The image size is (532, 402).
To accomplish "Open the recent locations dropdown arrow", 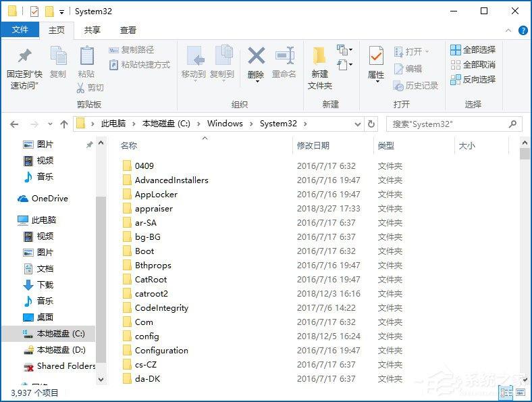I will point(50,124).
